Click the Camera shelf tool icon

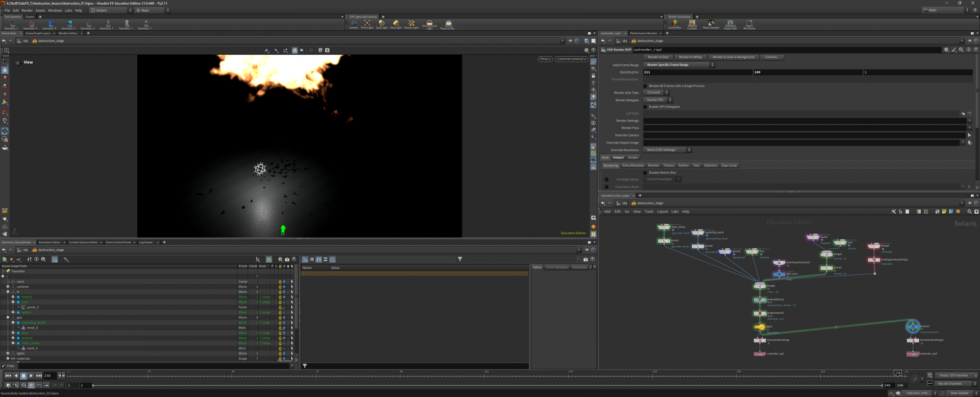click(x=353, y=24)
